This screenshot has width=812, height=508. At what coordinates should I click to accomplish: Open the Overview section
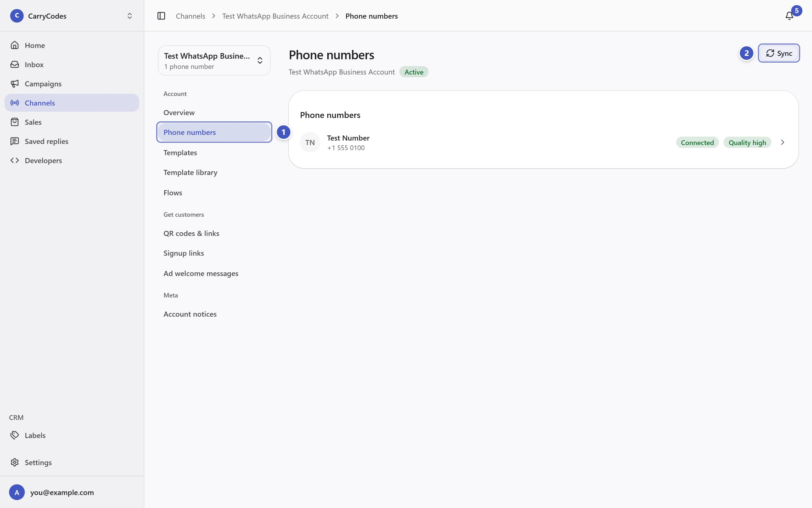click(x=214, y=113)
